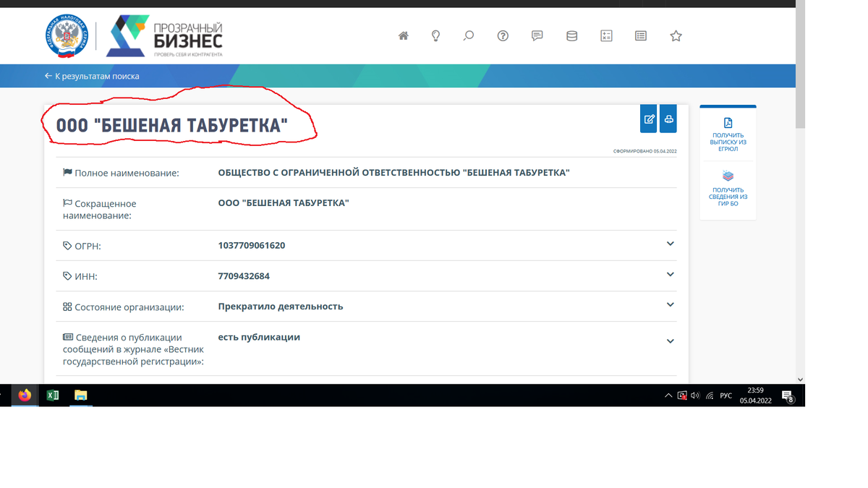
Task: Open the list view icon in header
Action: (x=641, y=35)
